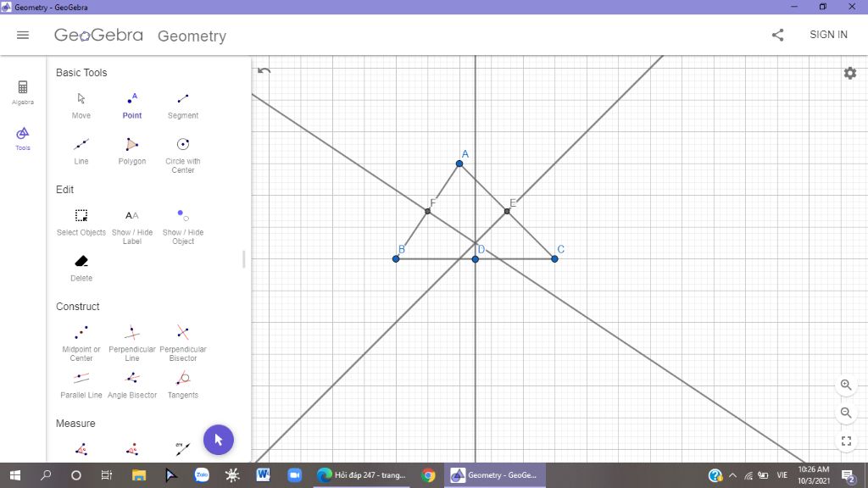Choose Circle with Center tool

pos(183,156)
